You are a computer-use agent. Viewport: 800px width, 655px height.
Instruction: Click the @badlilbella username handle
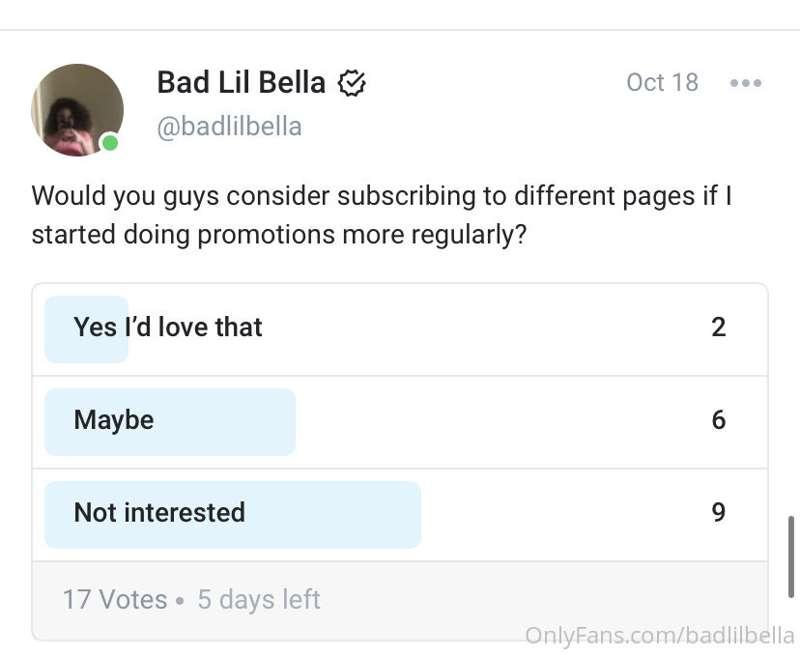click(x=229, y=127)
